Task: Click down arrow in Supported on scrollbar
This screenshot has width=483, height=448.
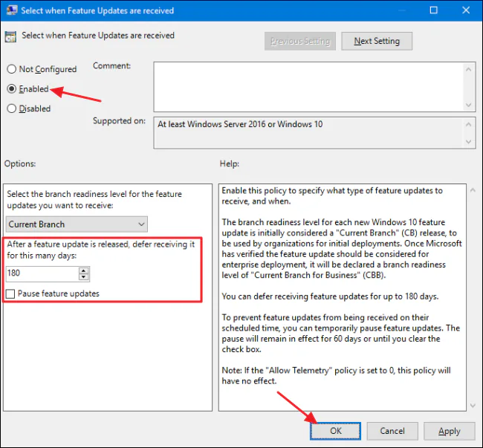Action: [469, 142]
